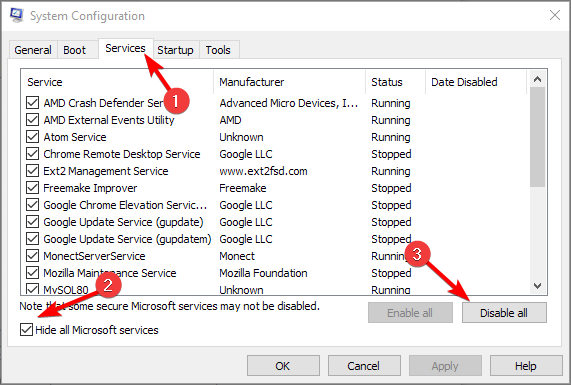Image resolution: width=571 pixels, height=385 pixels.
Task: Confirm with the OK button
Action: (x=283, y=366)
